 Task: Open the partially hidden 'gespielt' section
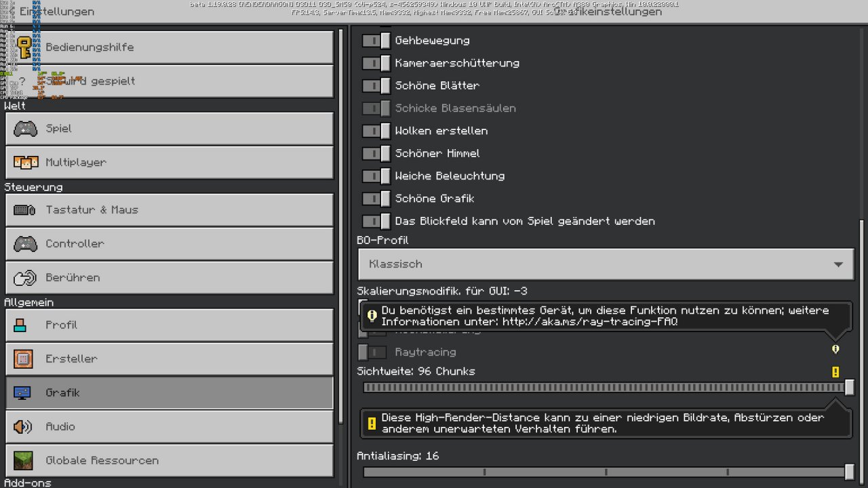(170, 81)
